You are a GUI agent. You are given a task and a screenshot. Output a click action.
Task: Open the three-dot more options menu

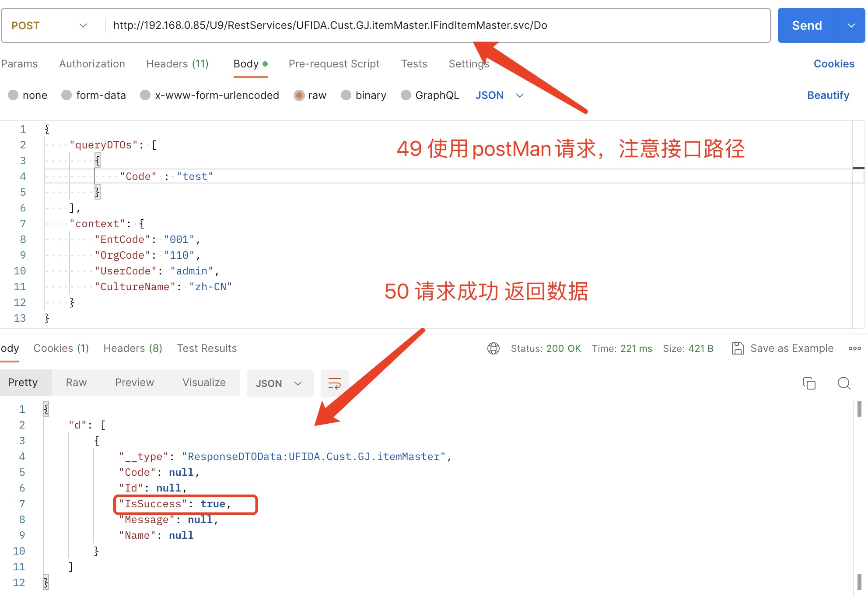(x=854, y=348)
